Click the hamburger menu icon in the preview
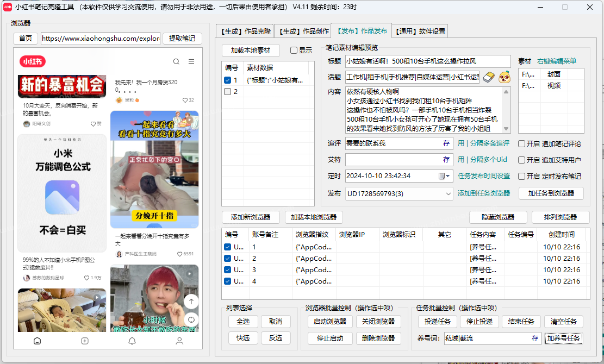The image size is (604, 364). point(191,61)
